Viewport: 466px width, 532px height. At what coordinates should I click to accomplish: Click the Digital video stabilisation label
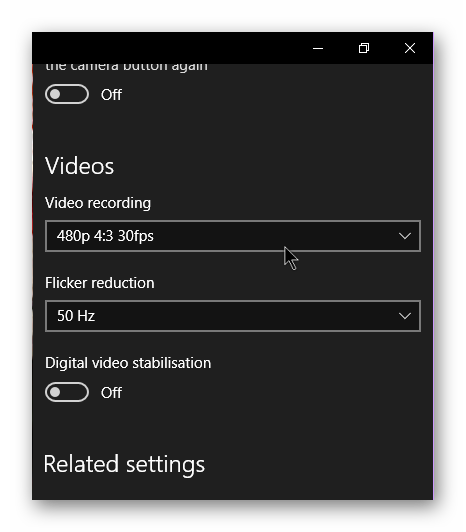[x=128, y=363]
